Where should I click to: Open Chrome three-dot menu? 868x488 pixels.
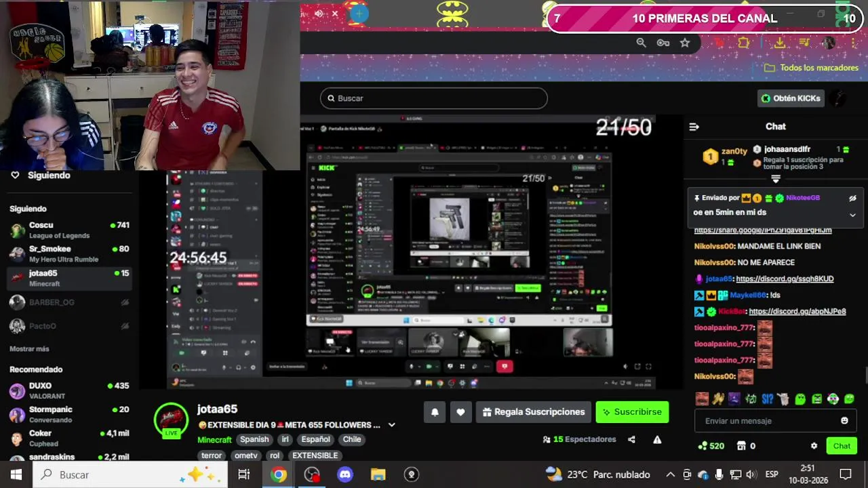pos(854,43)
